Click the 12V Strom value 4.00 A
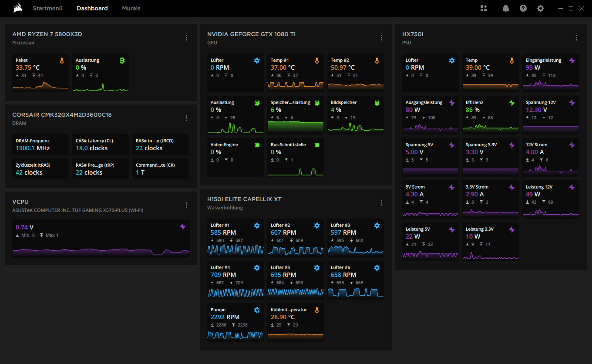 click(x=535, y=152)
